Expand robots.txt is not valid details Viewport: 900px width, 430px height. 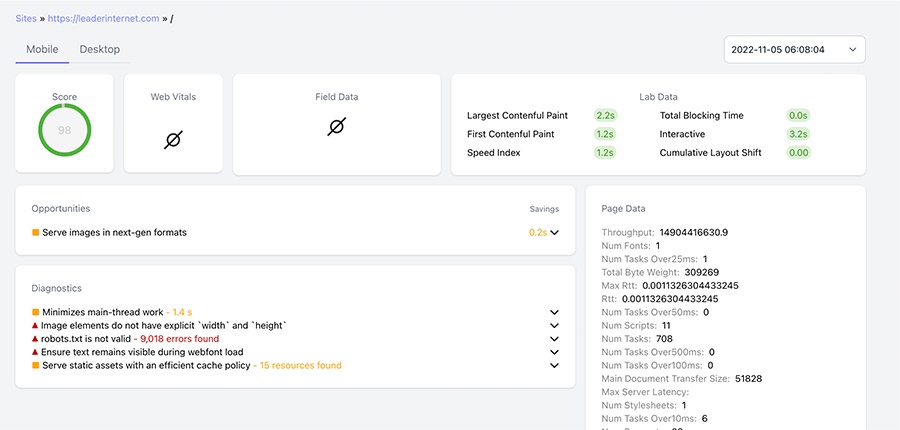tap(554, 339)
